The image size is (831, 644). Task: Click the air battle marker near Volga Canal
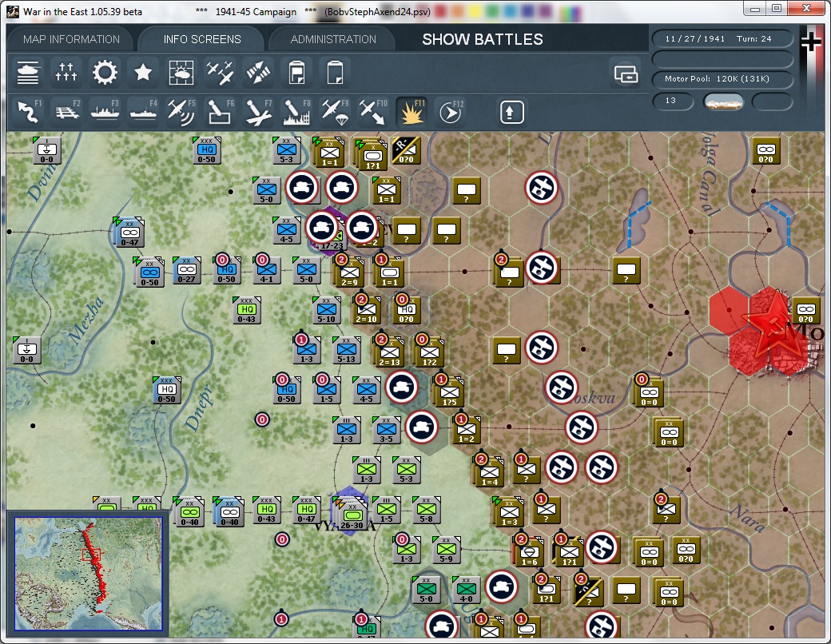point(542,188)
